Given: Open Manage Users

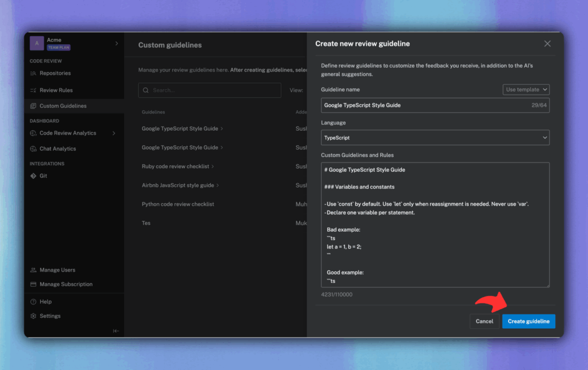Looking at the screenshot, I should tap(57, 270).
